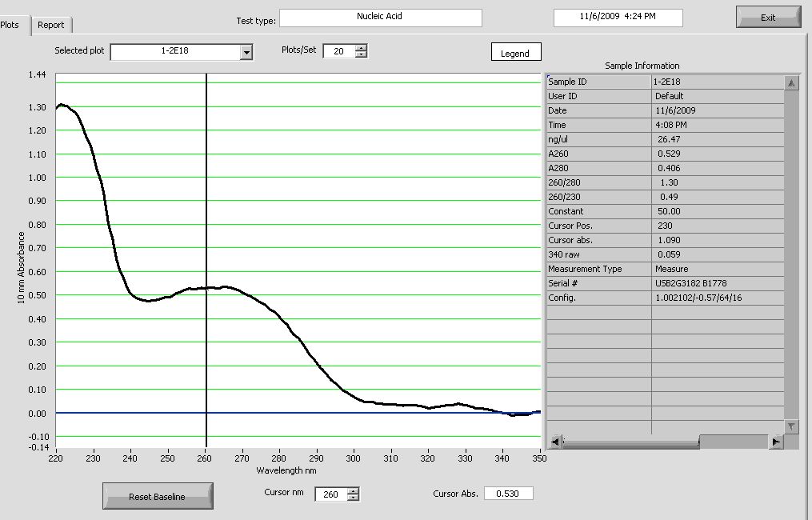Increment Cursor nm with the up arrow
This screenshot has width=812, height=520.
[x=353, y=491]
